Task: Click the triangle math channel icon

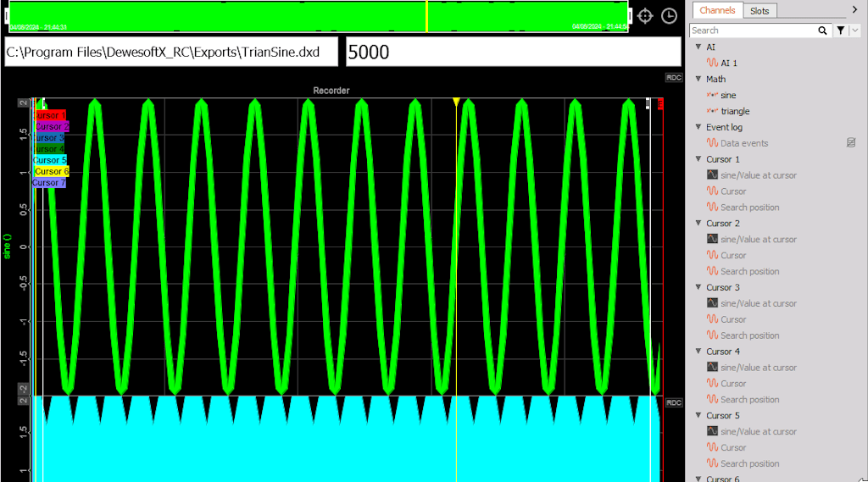Action: [x=712, y=111]
